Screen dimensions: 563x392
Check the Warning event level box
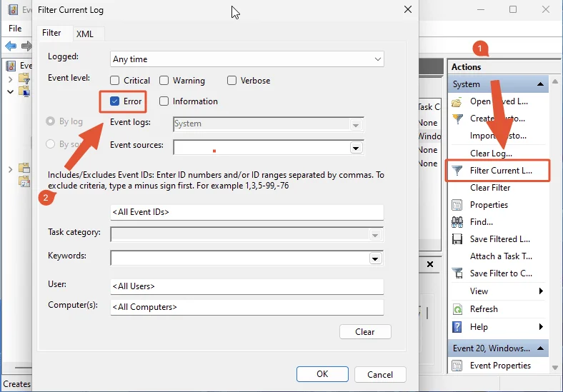click(x=164, y=81)
